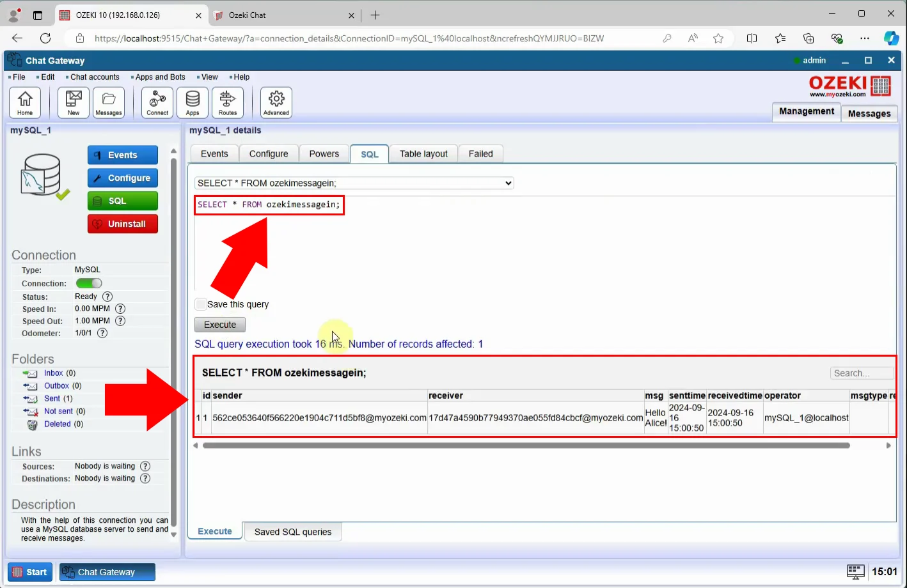Open the Messages toolbar icon

[109, 102]
